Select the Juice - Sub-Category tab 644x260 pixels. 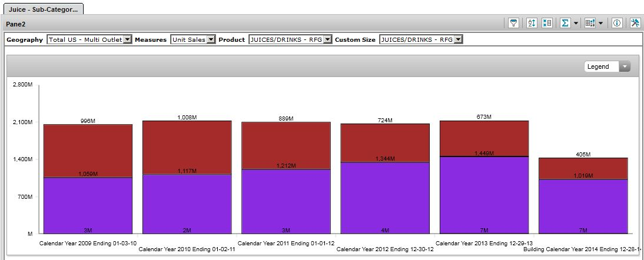41,9
